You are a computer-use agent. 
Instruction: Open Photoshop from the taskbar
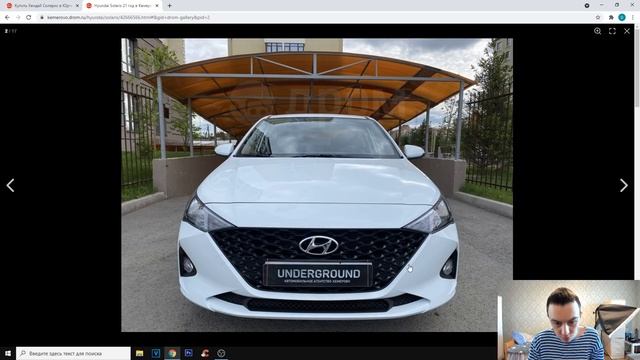tap(189, 353)
